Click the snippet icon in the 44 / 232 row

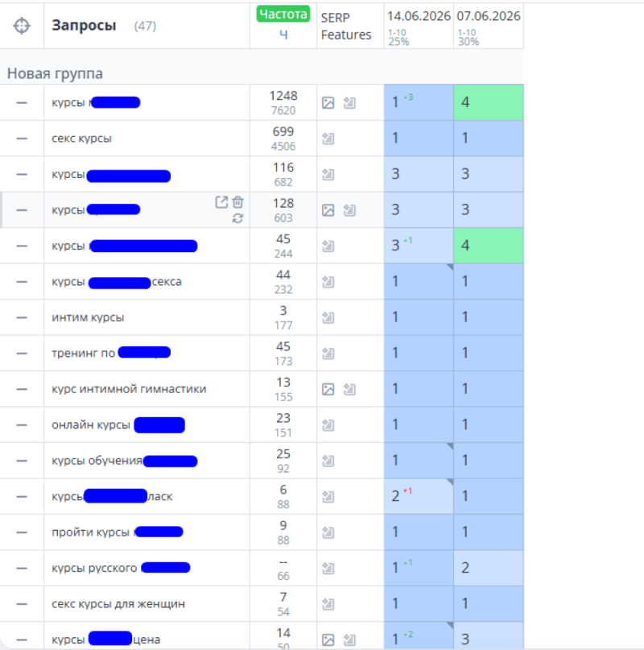pyautogui.click(x=328, y=282)
